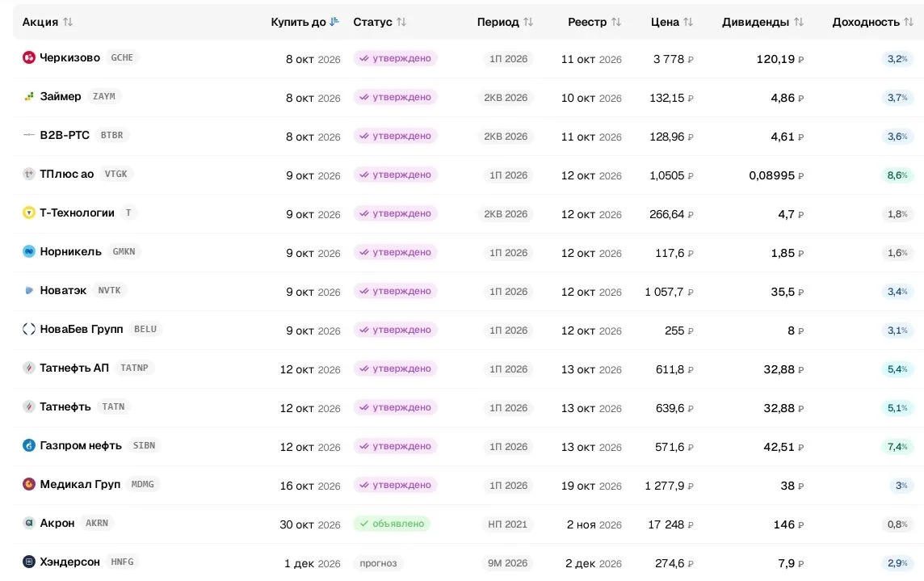Image resolution: width=924 pixels, height=581 pixels.
Task: Click the Хэндерсон logo icon
Action: (x=29, y=562)
